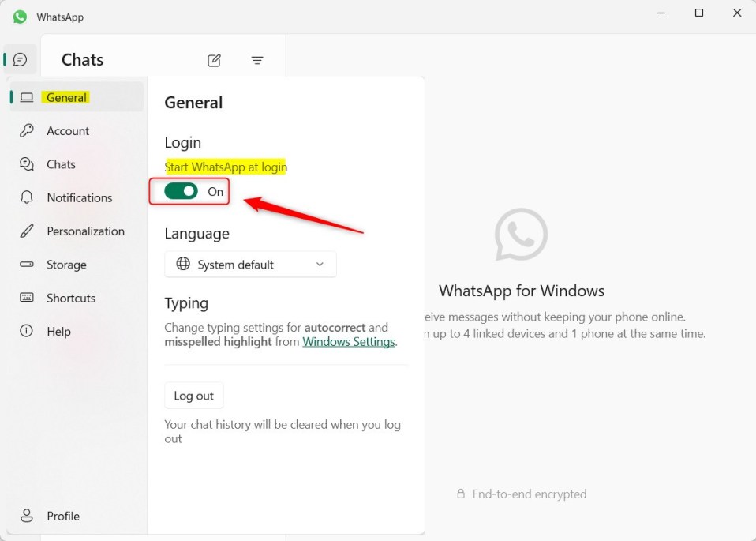The height and width of the screenshot is (541, 756).
Task: Click the 'End-to-end encrypted' text
Action: point(530,494)
